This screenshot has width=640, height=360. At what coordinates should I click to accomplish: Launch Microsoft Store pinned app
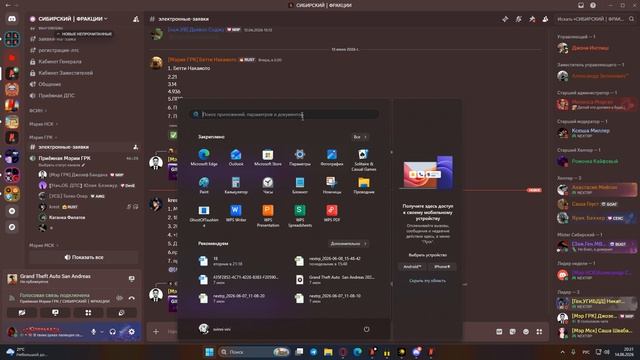[268, 157]
